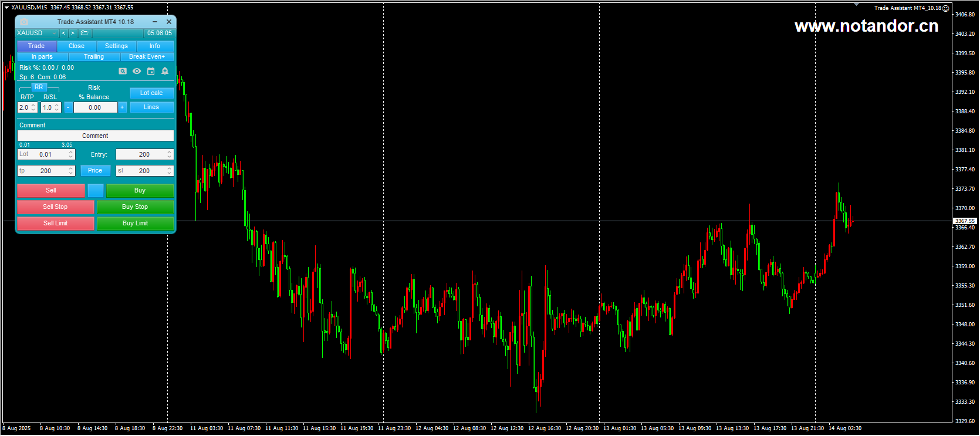This screenshot has height=436, width=980.
Task: Click the magnifier search icon
Action: point(123,71)
